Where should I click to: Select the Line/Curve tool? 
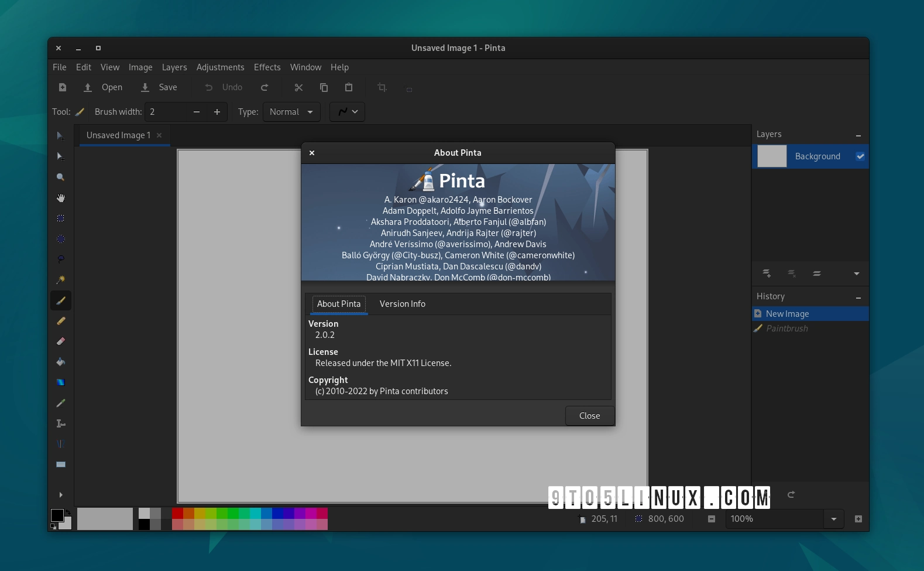coord(60,444)
